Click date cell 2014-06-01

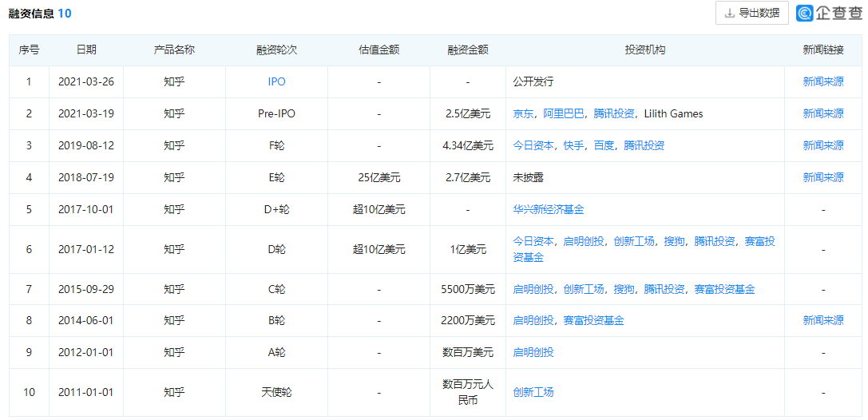[86, 320]
